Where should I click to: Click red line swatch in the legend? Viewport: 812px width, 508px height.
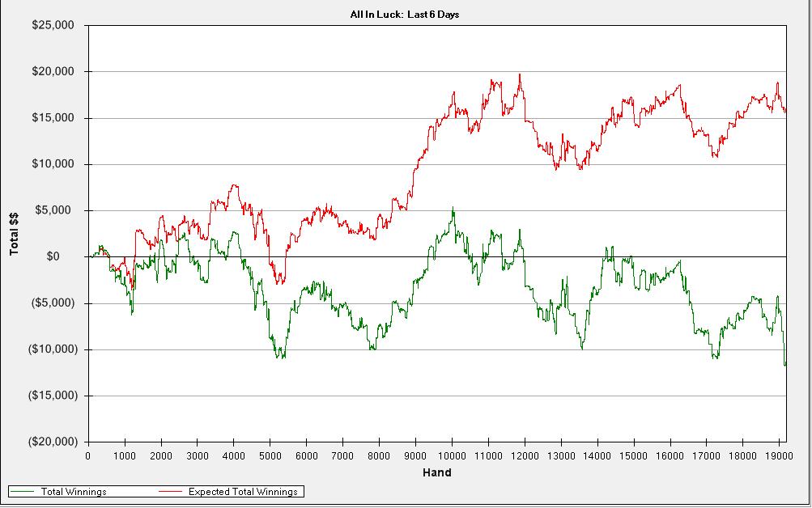tap(172, 491)
